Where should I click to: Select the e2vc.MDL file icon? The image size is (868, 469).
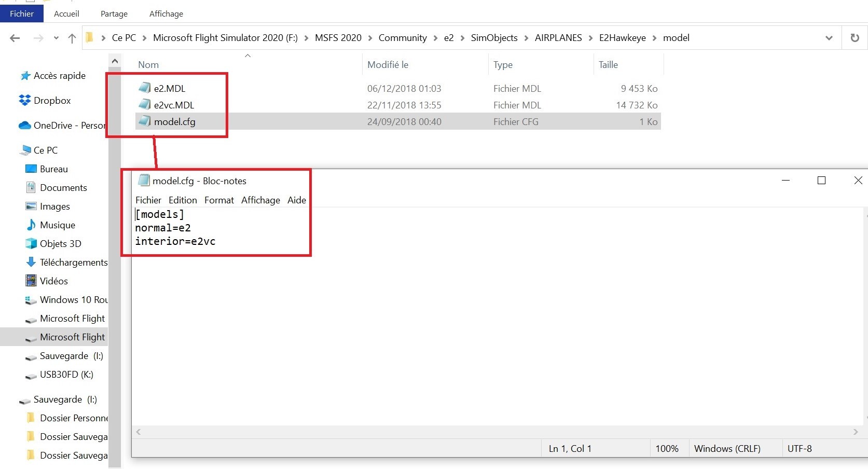click(x=145, y=104)
